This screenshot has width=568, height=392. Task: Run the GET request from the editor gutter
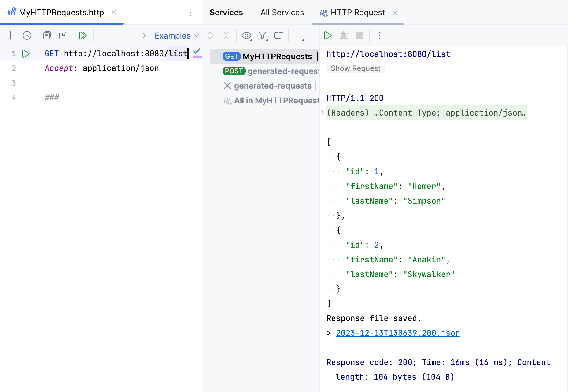pyautogui.click(x=26, y=53)
